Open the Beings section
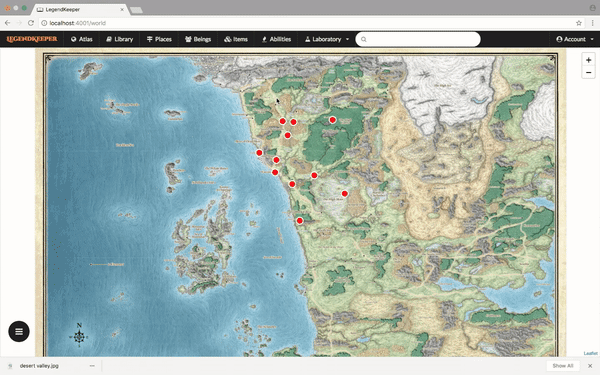This screenshot has width=600, height=375. [198, 39]
